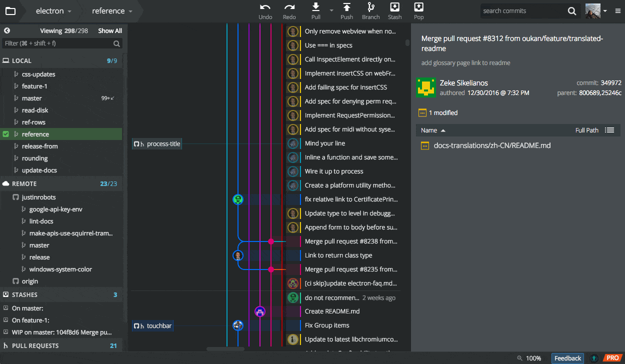Image resolution: width=625 pixels, height=364 pixels.
Task: Click Show All link
Action: [110, 31]
